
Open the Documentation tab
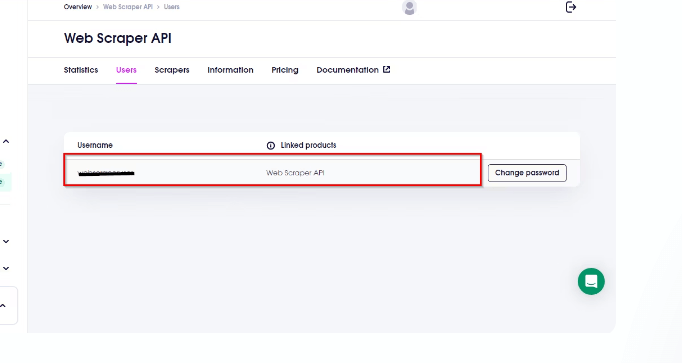point(347,70)
